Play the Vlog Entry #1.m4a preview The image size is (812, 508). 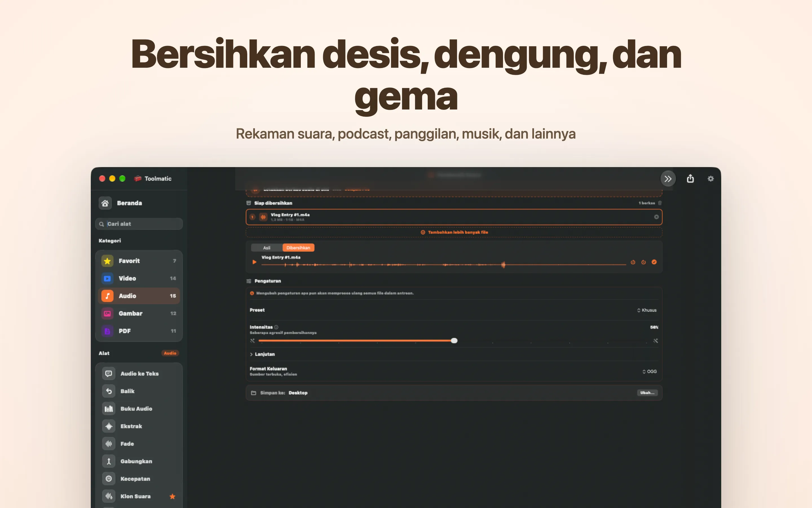pos(254,262)
